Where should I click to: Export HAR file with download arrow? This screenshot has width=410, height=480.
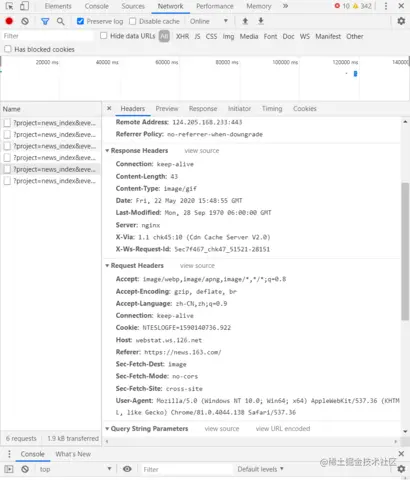coord(261,21)
